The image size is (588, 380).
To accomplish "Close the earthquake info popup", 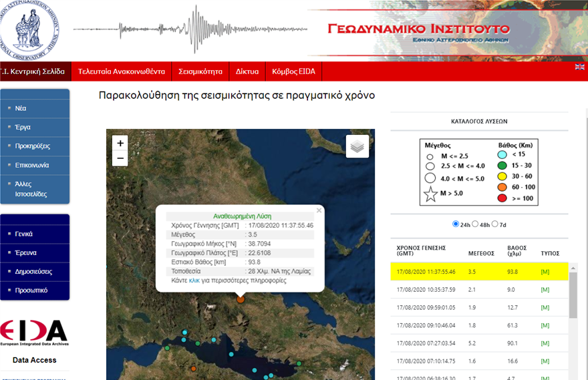I will [x=319, y=210].
